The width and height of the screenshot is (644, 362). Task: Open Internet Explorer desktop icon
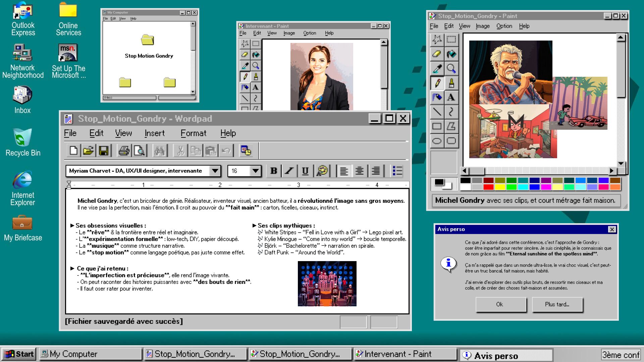pos(22,188)
